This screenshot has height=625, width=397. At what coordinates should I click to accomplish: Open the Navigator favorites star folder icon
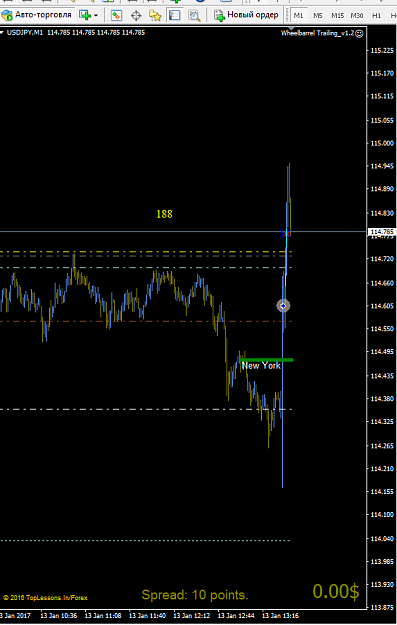tap(155, 16)
